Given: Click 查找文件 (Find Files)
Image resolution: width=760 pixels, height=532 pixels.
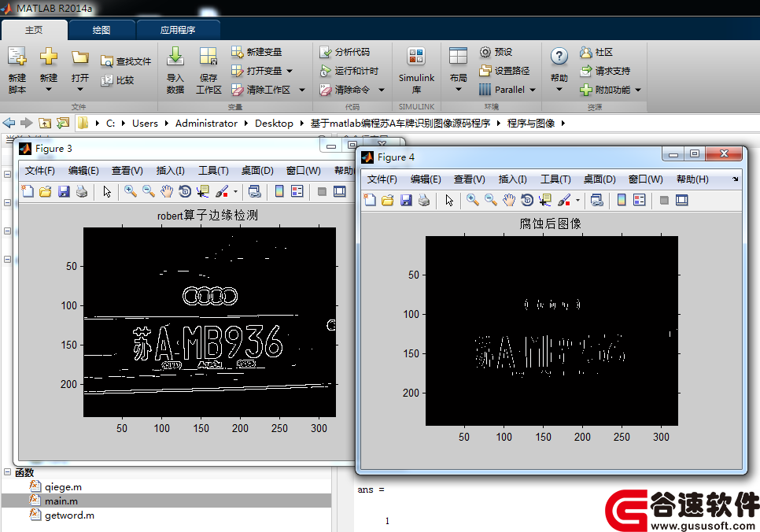Looking at the screenshot, I should click(126, 61).
